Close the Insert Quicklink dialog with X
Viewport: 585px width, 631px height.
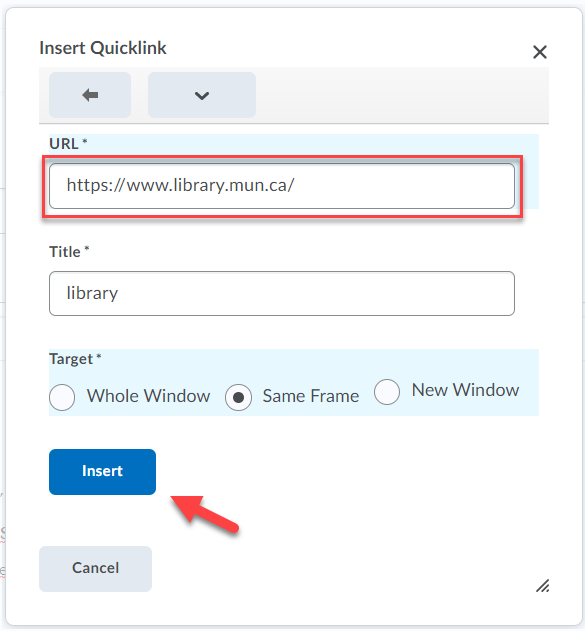click(x=540, y=52)
